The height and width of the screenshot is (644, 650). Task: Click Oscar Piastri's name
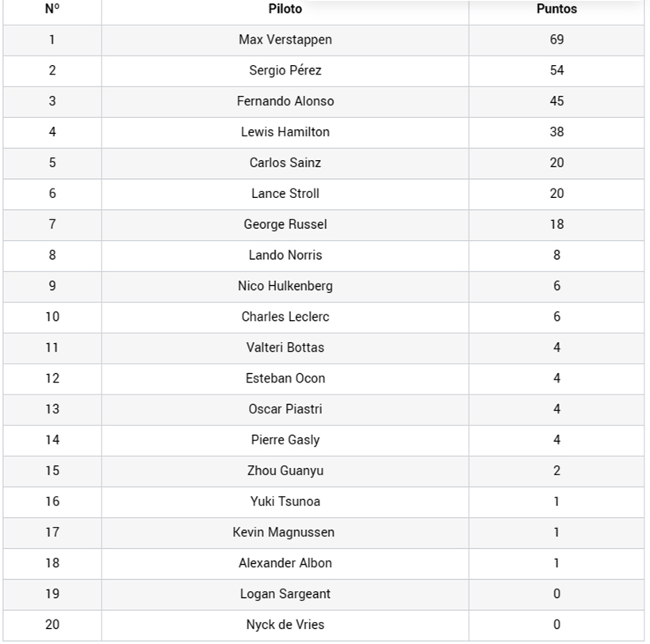(x=285, y=409)
